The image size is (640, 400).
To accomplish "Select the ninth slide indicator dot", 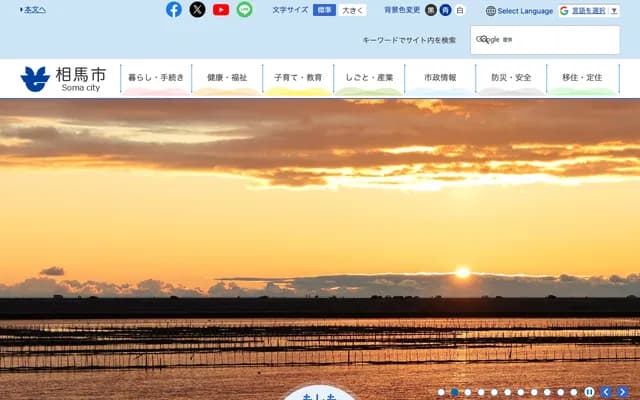I will tap(547, 392).
